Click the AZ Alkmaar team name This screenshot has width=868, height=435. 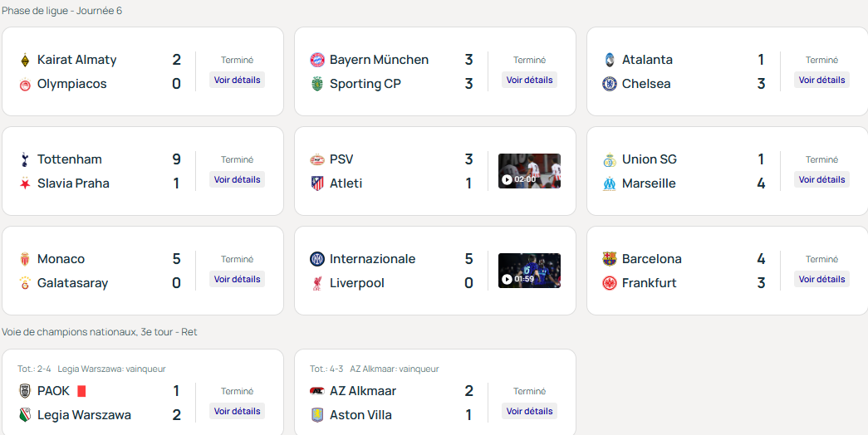coord(363,391)
